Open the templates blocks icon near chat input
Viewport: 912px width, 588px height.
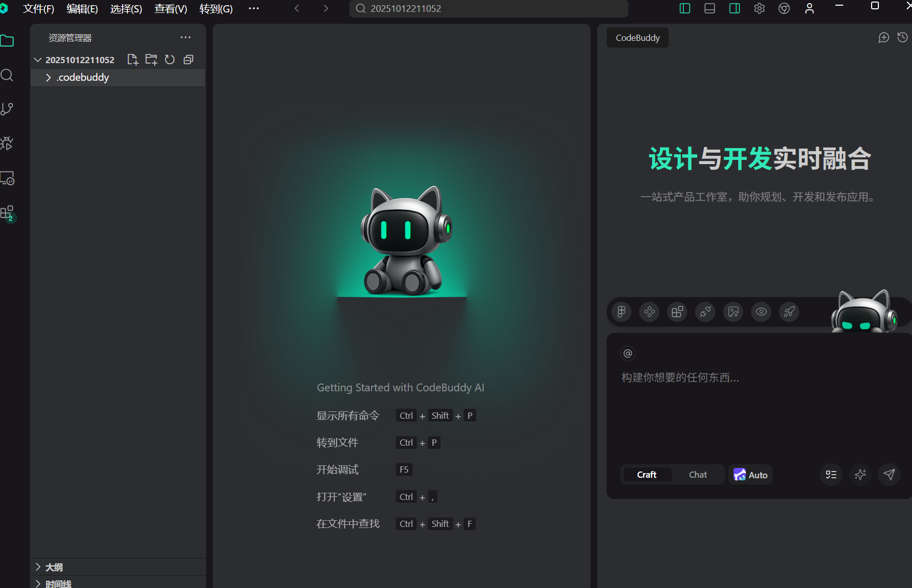[677, 312]
